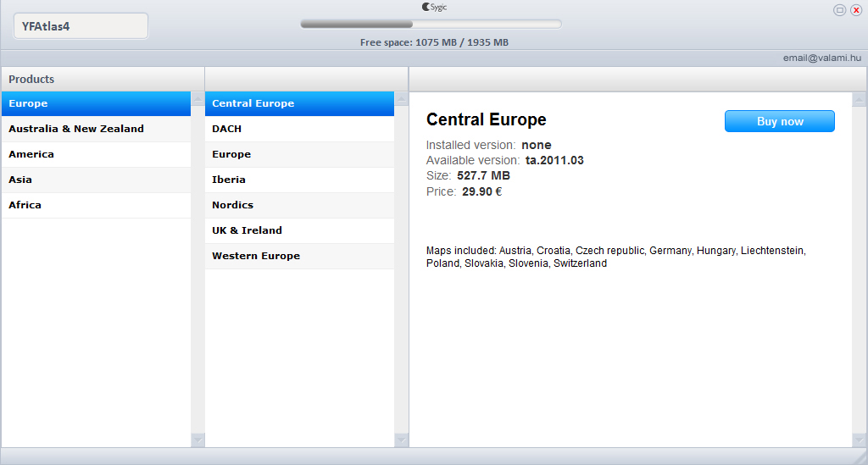868x465 pixels.
Task: Choose the DACH map package
Action: coord(299,129)
